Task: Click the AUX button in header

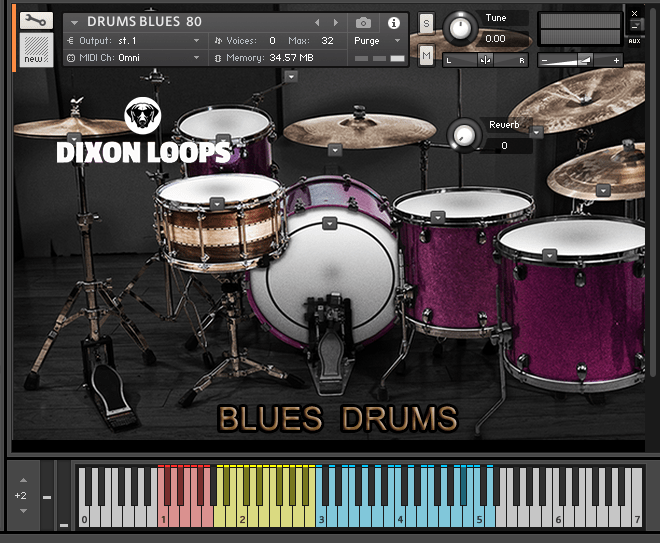Action: [634, 41]
